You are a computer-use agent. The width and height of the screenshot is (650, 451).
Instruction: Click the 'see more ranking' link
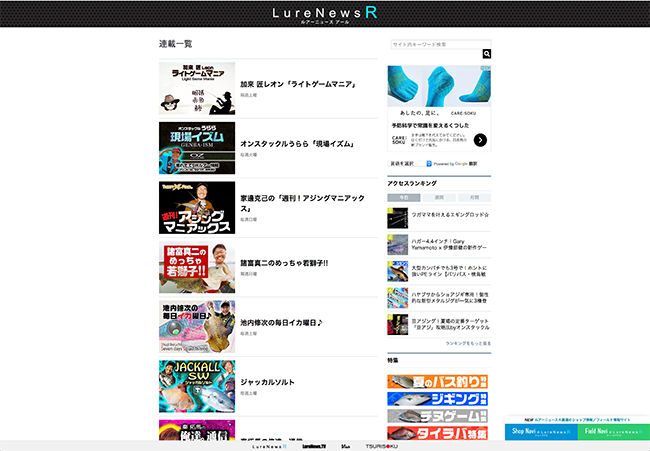[468, 343]
